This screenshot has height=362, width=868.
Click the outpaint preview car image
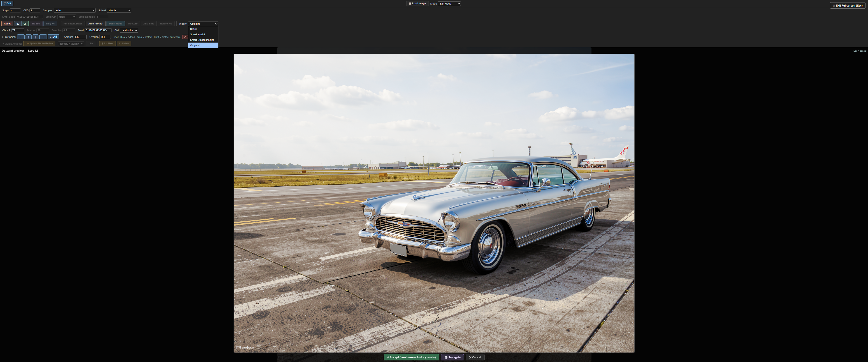tap(434, 203)
